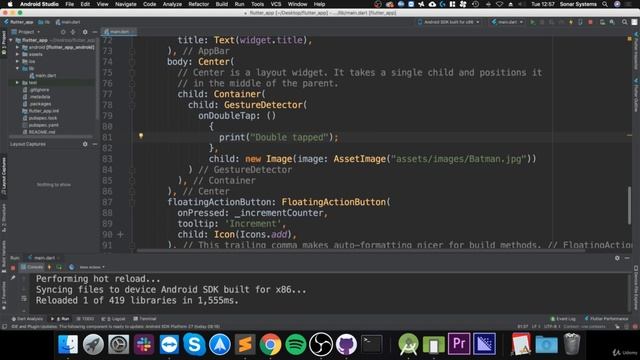
Task: Open Run panel settings gear
Action: (617, 258)
